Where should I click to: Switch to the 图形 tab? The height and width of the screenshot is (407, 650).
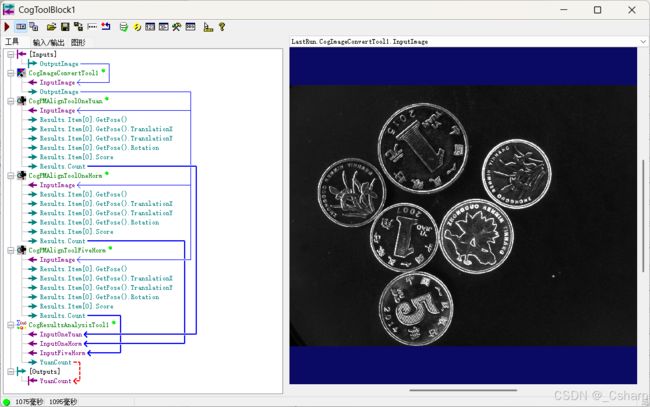[78, 42]
